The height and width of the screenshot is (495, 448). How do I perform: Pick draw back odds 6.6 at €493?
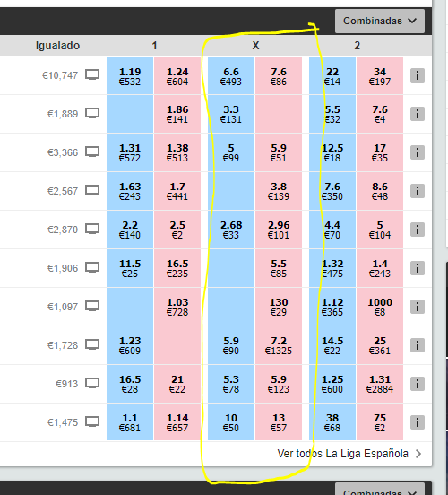pyautogui.click(x=231, y=75)
